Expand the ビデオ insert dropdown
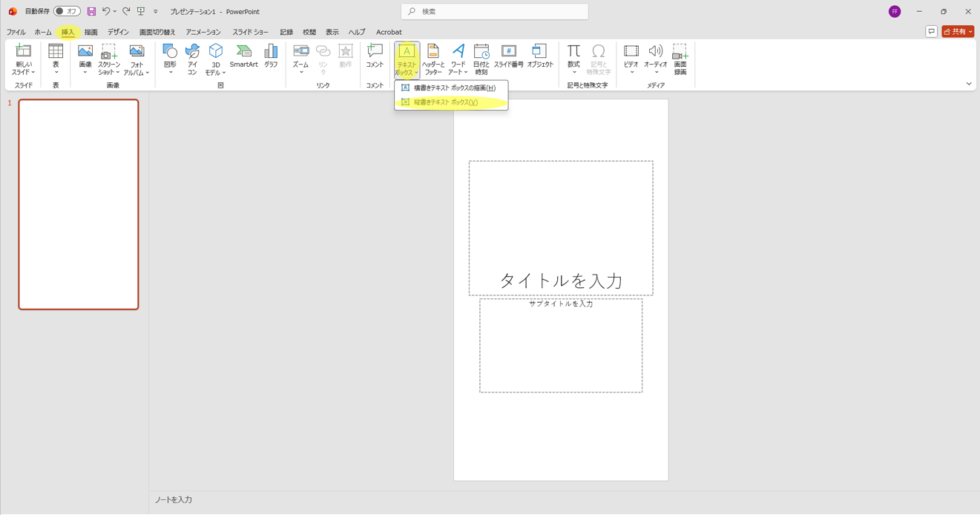The width and height of the screenshot is (980, 515). [x=631, y=59]
